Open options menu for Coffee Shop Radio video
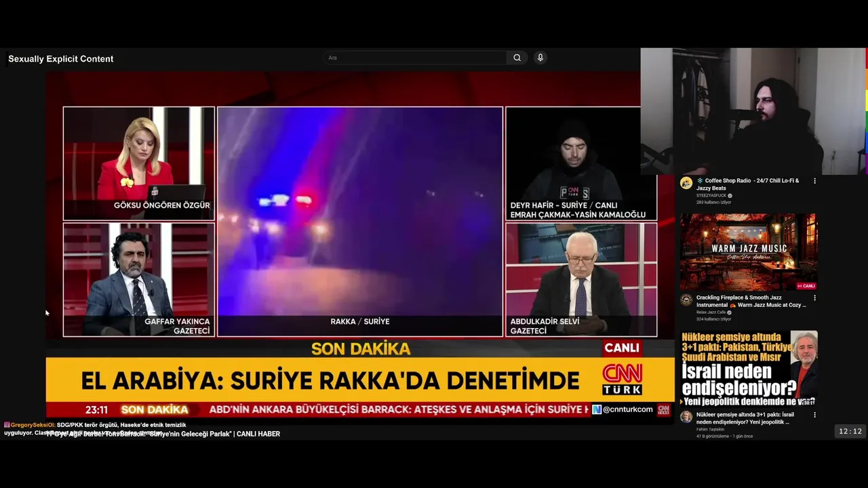Screen dimensions: 868x488 point(814,181)
